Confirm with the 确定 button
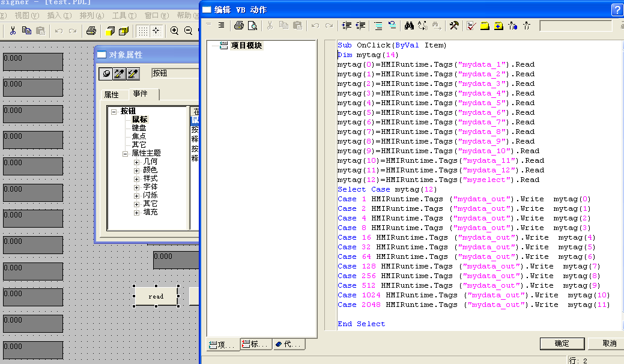 tap(562, 344)
